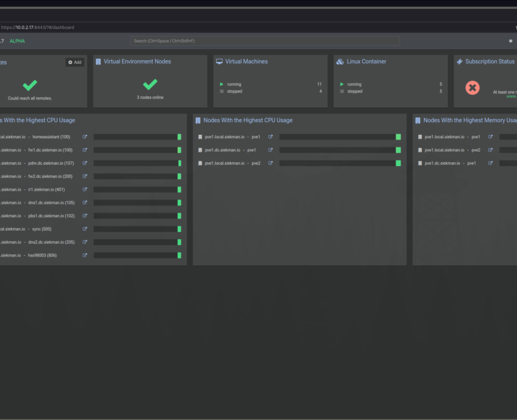Click 'pve1.dc.siekman.io - pve1' label in Memory panel
Image resolution: width=517 pixels, height=420 pixels.
coord(450,163)
